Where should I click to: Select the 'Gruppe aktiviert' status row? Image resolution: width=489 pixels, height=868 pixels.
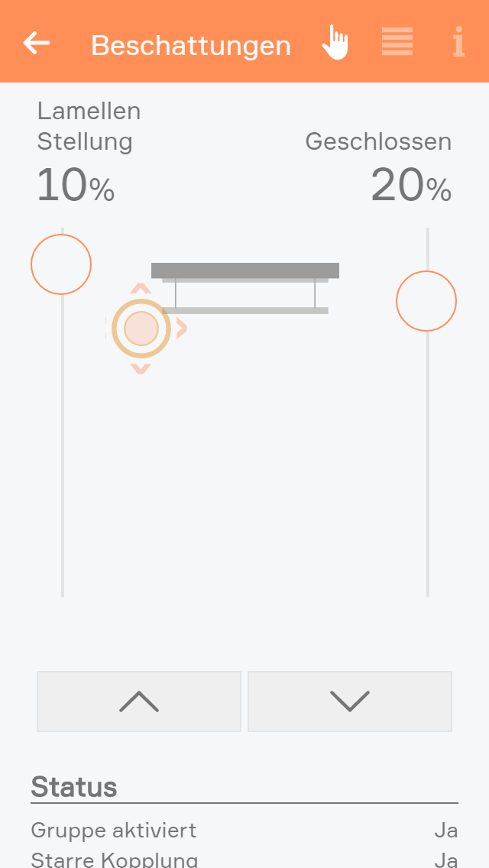(244, 830)
